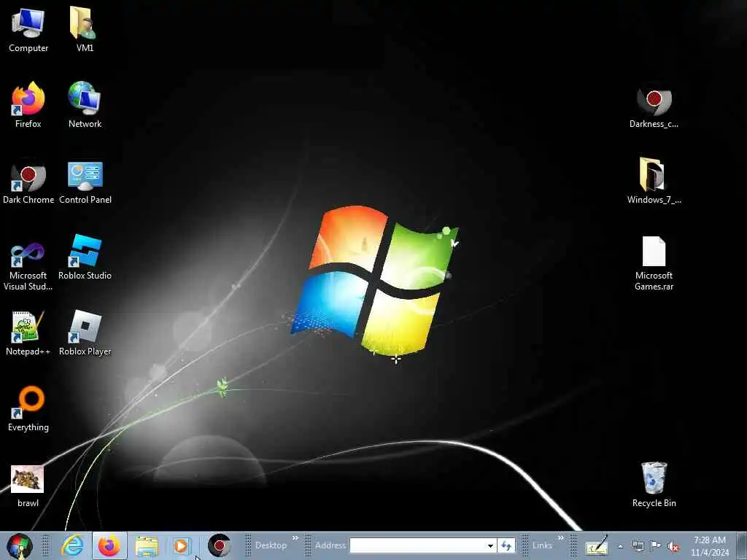The image size is (747, 560).
Task: Select the Control Panel desktop icon
Action: (x=85, y=182)
